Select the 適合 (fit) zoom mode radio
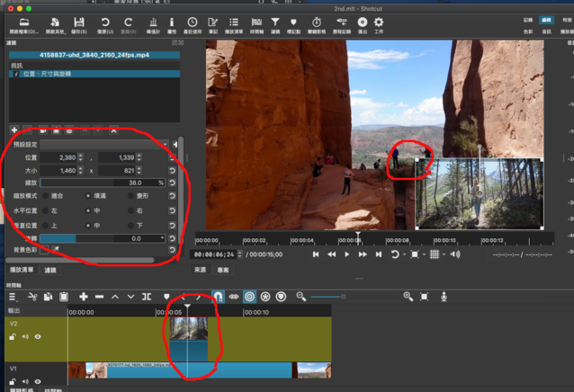The width and height of the screenshot is (574, 392). point(46,195)
